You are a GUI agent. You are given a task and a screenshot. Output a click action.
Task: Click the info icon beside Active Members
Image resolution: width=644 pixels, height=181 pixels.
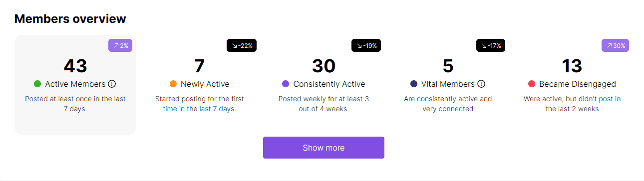coord(112,84)
